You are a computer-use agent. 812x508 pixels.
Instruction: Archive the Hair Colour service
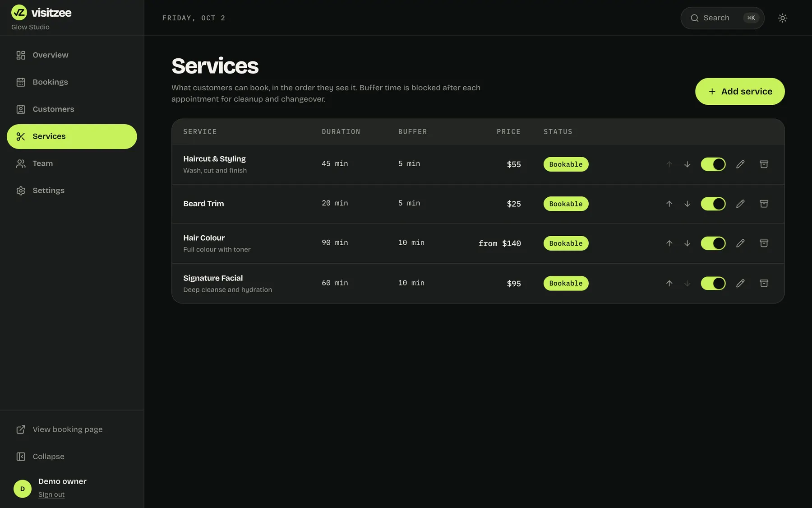(x=764, y=243)
